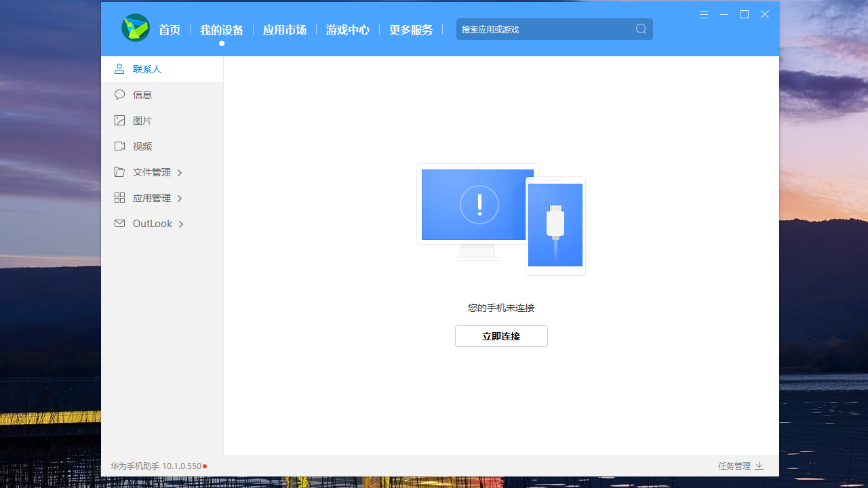Expand the 文件管理 submenu
The height and width of the screenshot is (488, 868).
[180, 172]
